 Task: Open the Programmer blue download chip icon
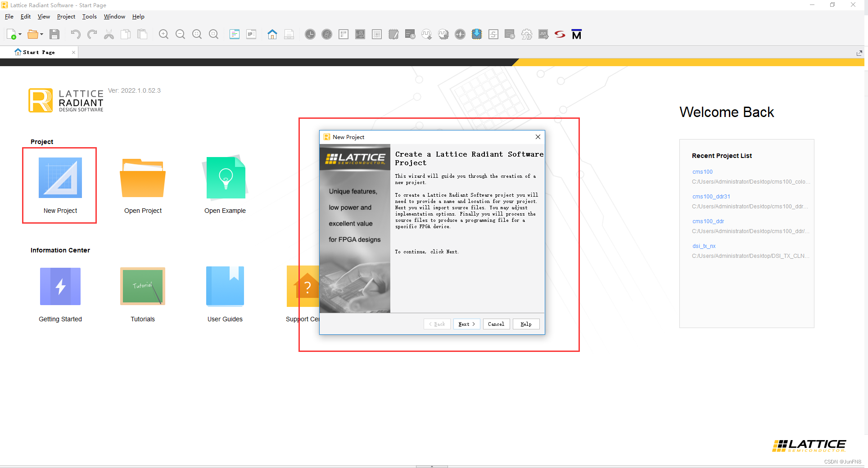click(477, 34)
